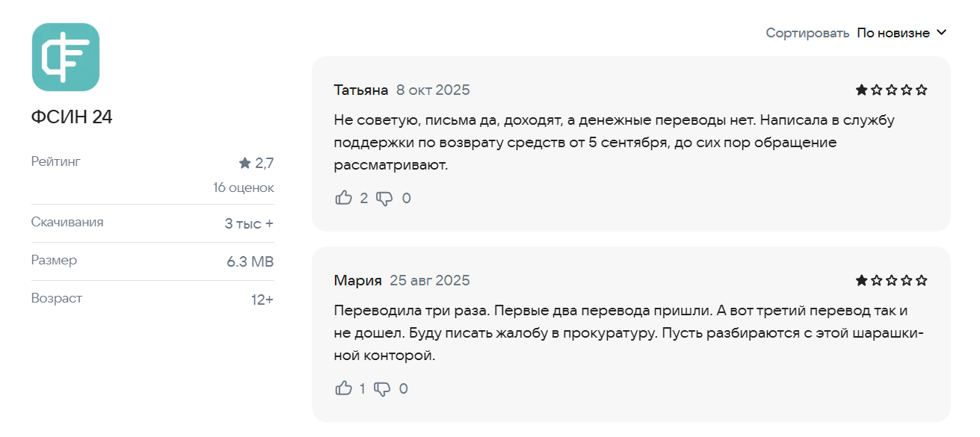Open the 'По новизне' sort dropdown

893,33
